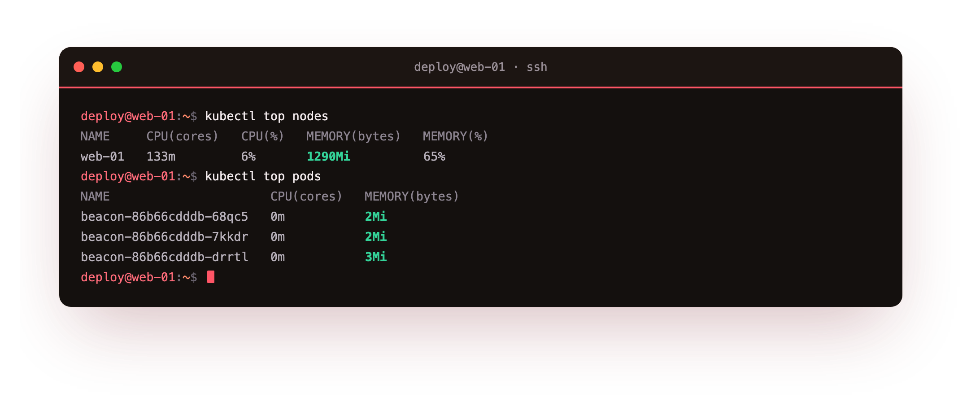Click the window title deploy@web-01 · ssh

pyautogui.click(x=480, y=67)
